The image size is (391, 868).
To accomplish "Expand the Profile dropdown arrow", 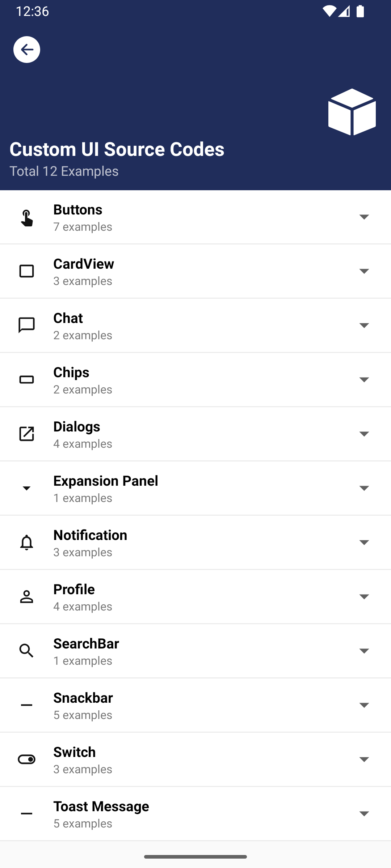I will [x=364, y=596].
